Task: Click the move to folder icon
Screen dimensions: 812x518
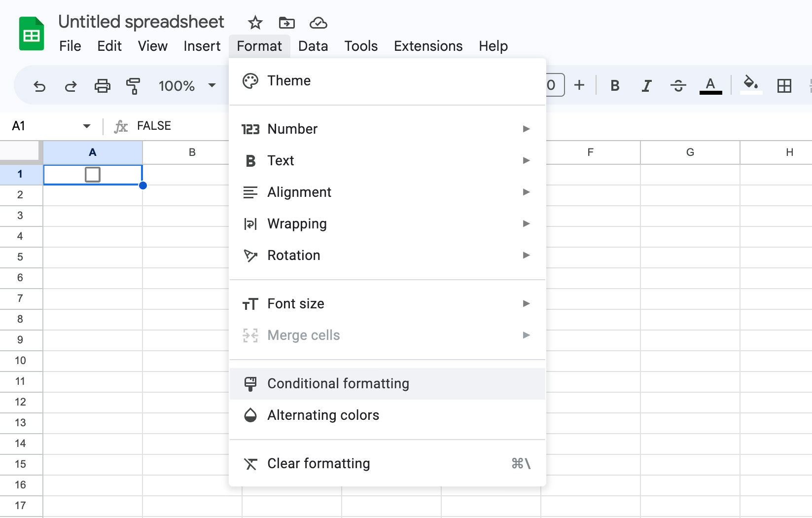Action: tap(286, 23)
